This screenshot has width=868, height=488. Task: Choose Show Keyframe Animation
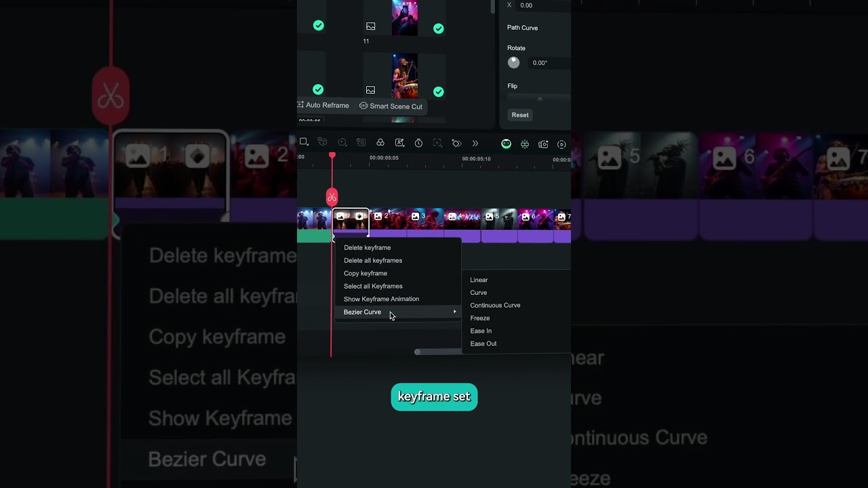pos(381,299)
